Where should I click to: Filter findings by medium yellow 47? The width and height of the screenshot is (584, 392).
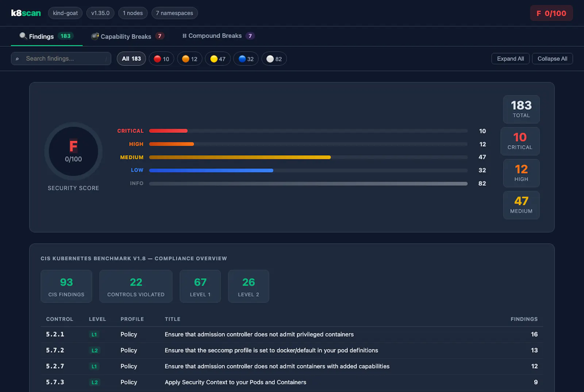(x=218, y=59)
